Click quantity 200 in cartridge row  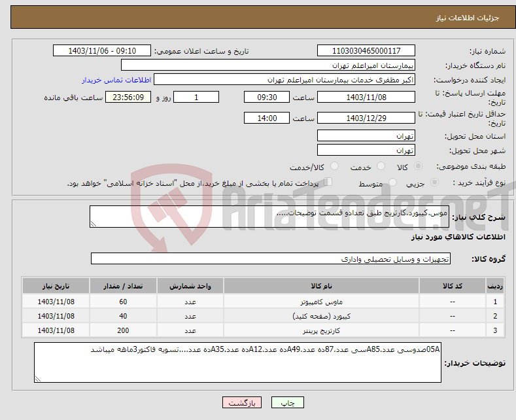123,331
